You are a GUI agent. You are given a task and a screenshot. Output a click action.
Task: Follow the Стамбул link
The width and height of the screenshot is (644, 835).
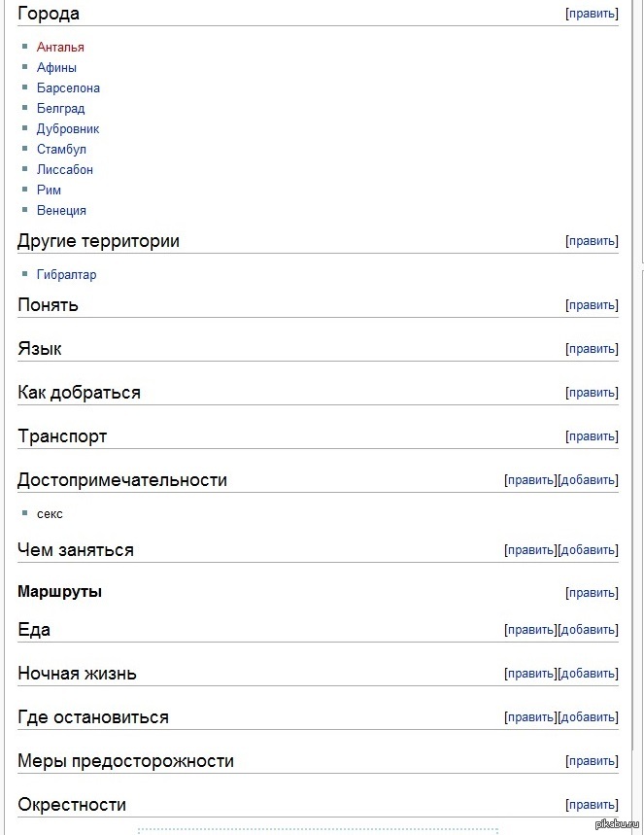point(61,149)
